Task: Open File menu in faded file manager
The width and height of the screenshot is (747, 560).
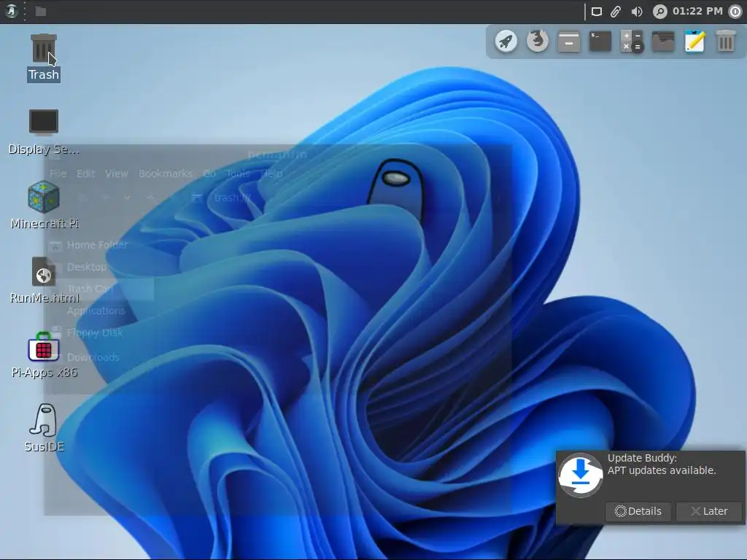Action: point(58,174)
